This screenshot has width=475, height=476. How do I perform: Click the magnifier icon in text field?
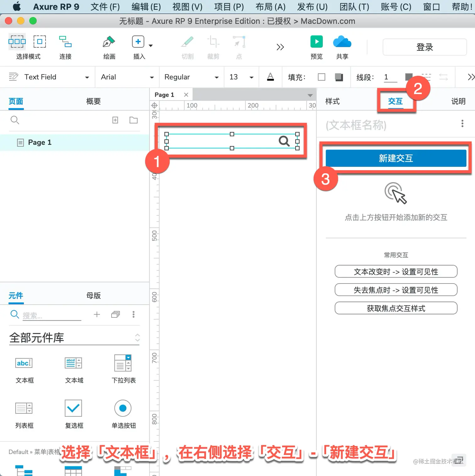[x=284, y=141]
